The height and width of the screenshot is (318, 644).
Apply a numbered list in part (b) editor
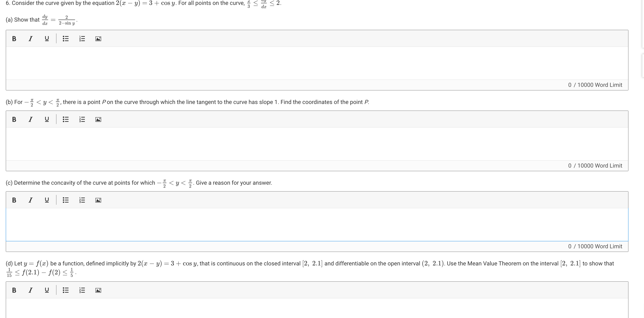[82, 119]
